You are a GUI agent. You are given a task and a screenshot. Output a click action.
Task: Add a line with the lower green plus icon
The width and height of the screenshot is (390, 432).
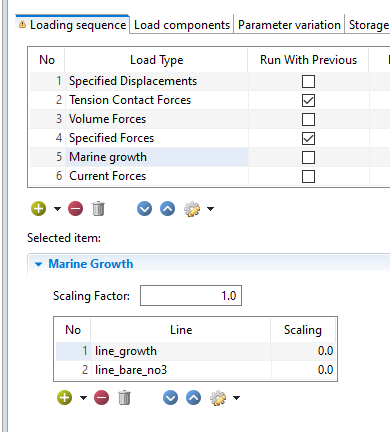[x=65, y=398]
